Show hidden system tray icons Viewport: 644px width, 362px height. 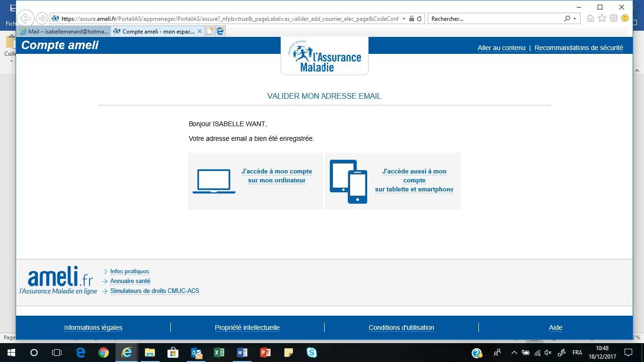point(514,353)
